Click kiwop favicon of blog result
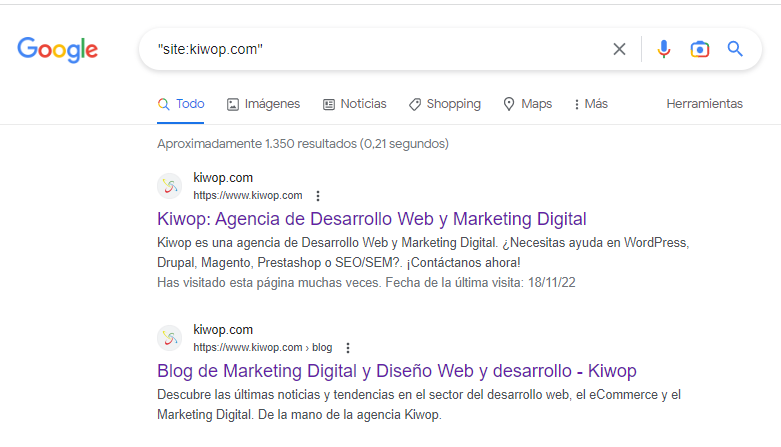781x447 pixels. tap(170, 338)
